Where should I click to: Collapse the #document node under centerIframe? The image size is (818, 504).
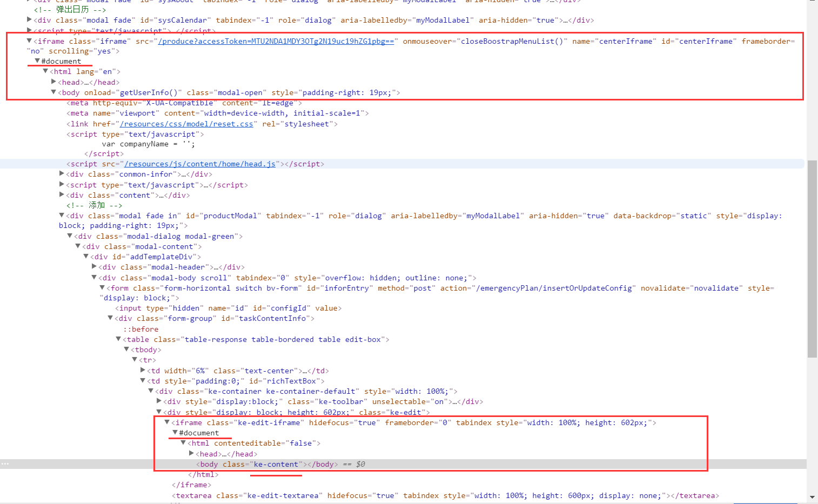37,61
